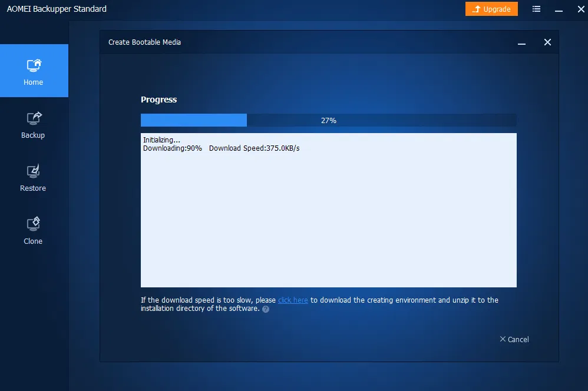Click the 'Progress' heading

pyautogui.click(x=158, y=100)
